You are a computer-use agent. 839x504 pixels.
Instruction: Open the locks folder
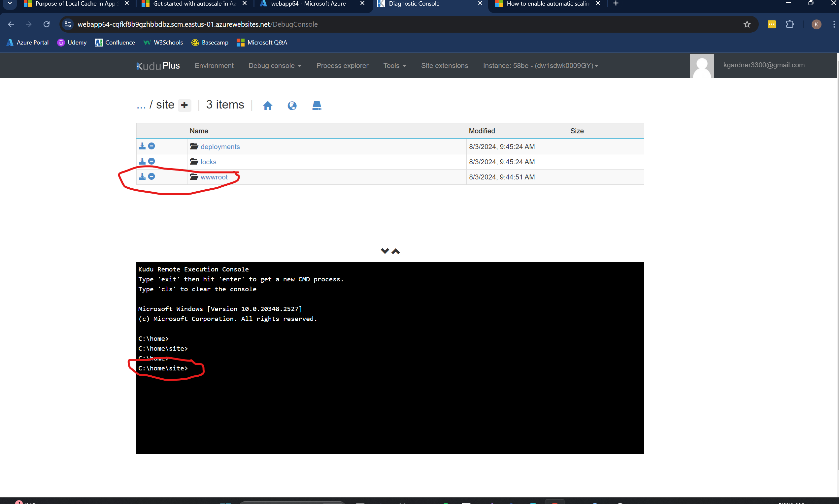tap(208, 162)
